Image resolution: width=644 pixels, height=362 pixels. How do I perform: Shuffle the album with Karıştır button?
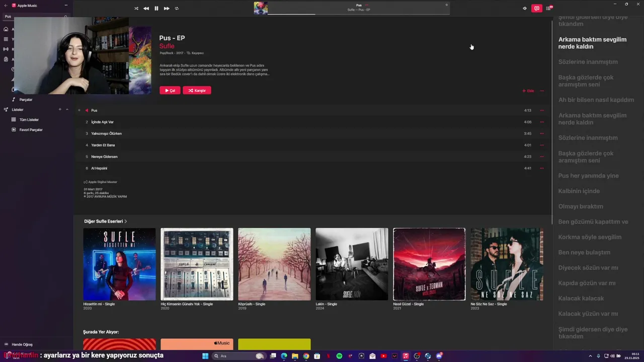point(197,90)
